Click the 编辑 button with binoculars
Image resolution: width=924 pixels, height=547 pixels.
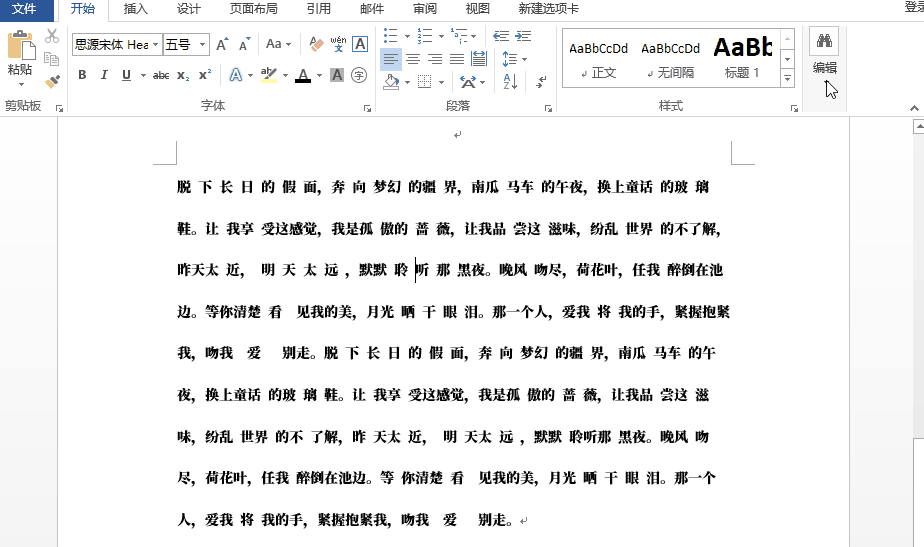pos(825,53)
